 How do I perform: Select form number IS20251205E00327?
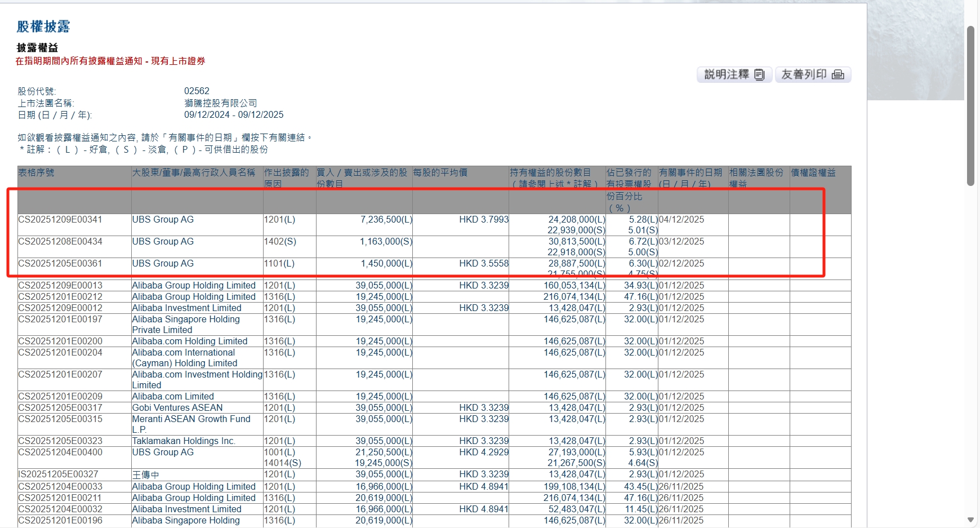coord(58,474)
